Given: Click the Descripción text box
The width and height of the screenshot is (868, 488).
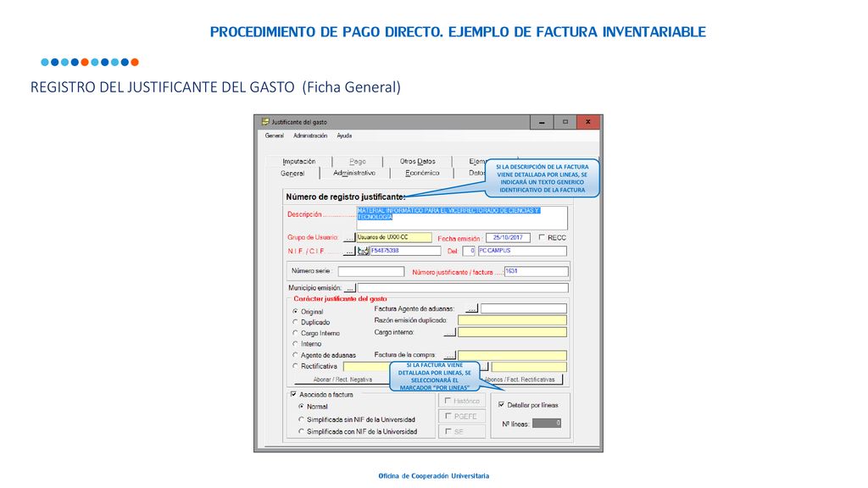Looking at the screenshot, I should pyautogui.click(x=462, y=218).
